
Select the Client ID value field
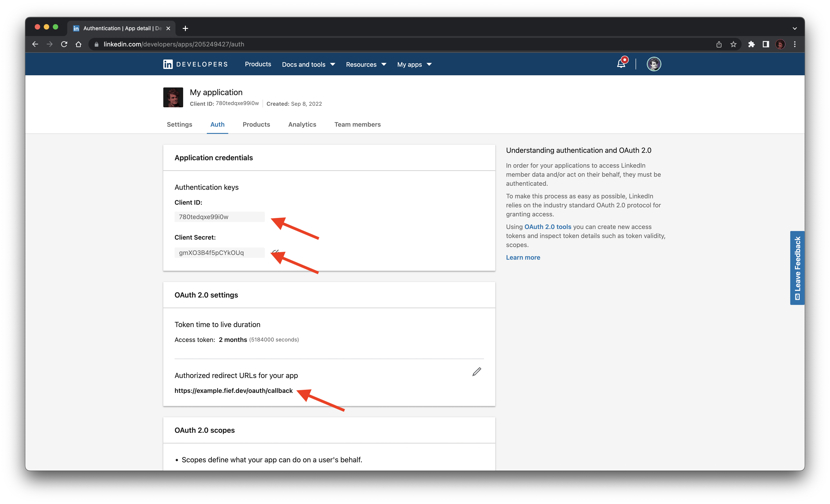[x=219, y=216]
